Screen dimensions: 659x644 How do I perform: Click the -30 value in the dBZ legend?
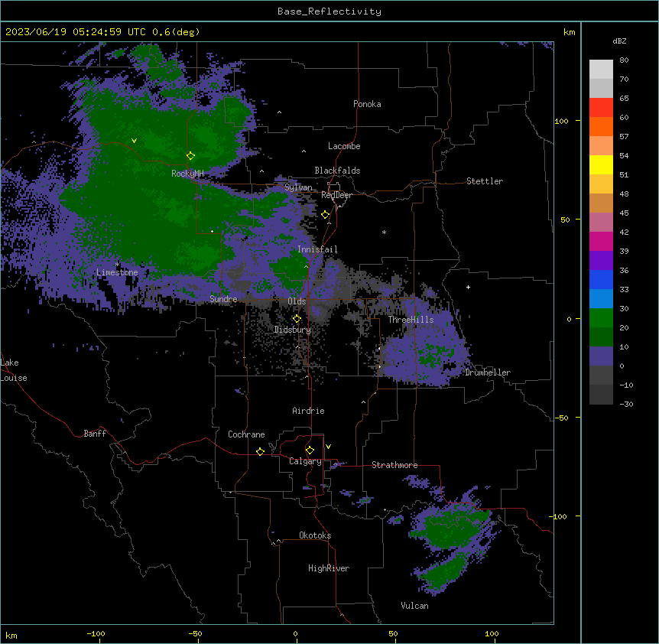626,405
